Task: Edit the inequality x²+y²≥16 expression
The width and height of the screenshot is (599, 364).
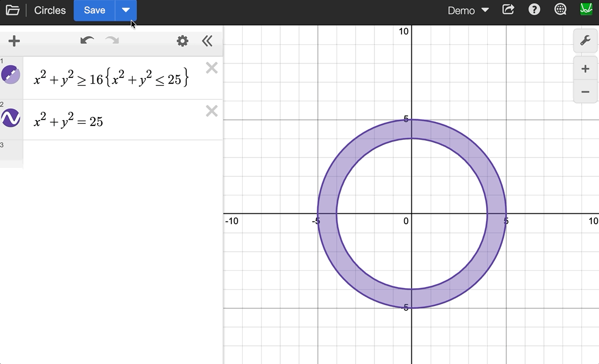Action: [111, 79]
